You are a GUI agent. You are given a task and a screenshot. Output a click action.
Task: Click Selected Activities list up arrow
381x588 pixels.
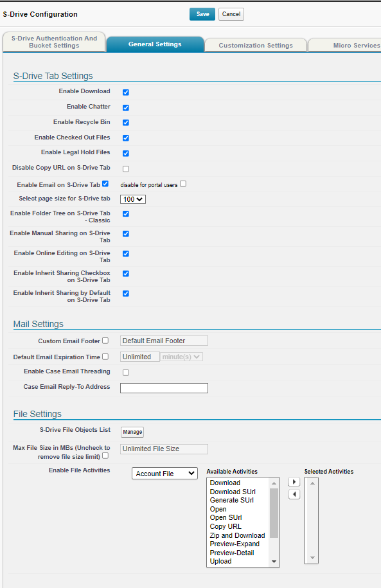point(312,483)
